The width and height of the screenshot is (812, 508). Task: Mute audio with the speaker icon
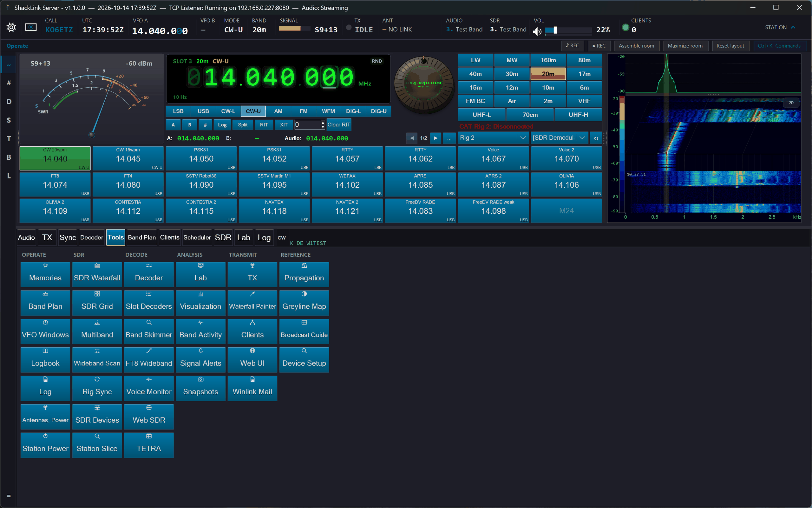[x=537, y=31]
